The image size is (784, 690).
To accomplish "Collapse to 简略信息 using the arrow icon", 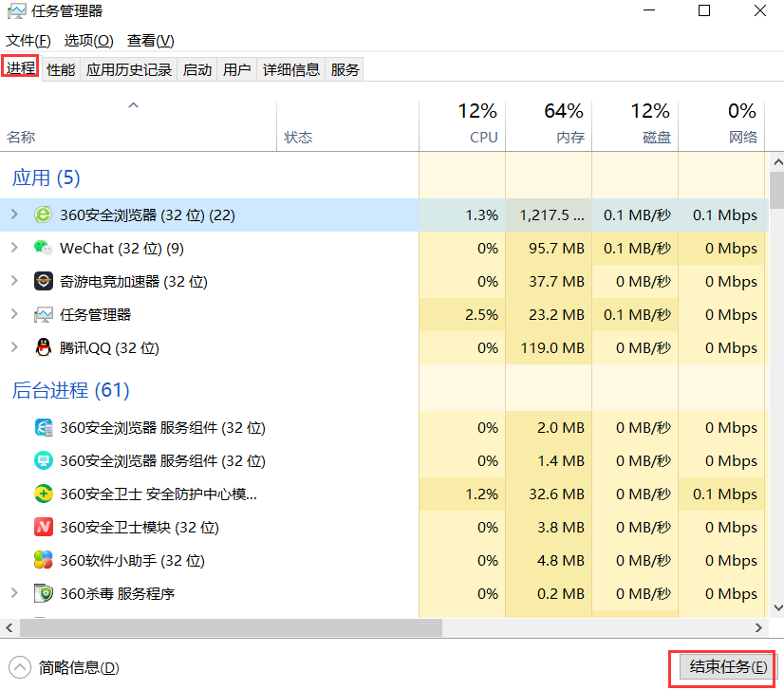I will (x=20, y=667).
